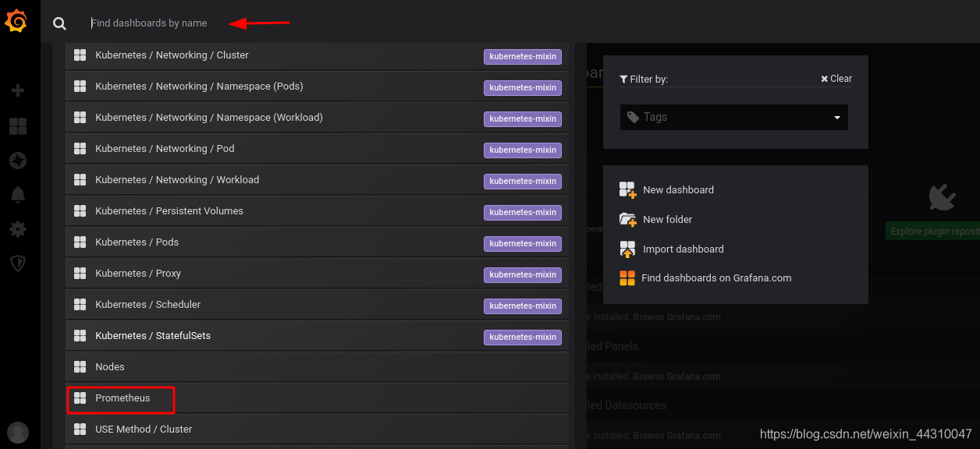The height and width of the screenshot is (449, 980).
Task: Open Kubernetes / Networking / Namespace (Pods) dashboard
Action: pos(318,87)
